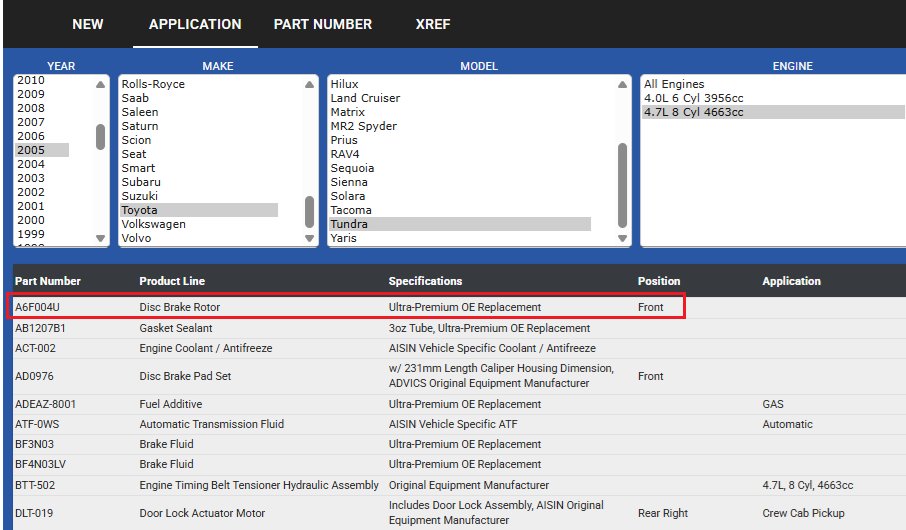Pick Matrix in the MODEL list
The image size is (906, 530).
tap(348, 112)
